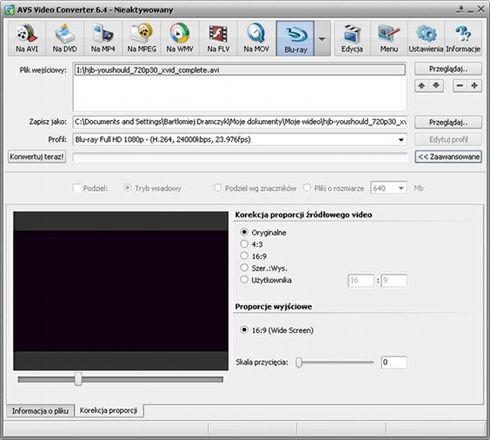Select Tryb wsadowy radio button
Screen dimensions: 490x440
(127, 188)
